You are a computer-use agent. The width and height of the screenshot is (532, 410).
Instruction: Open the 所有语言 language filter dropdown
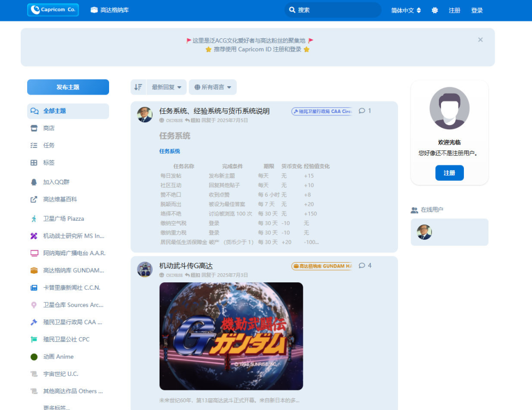coord(213,87)
